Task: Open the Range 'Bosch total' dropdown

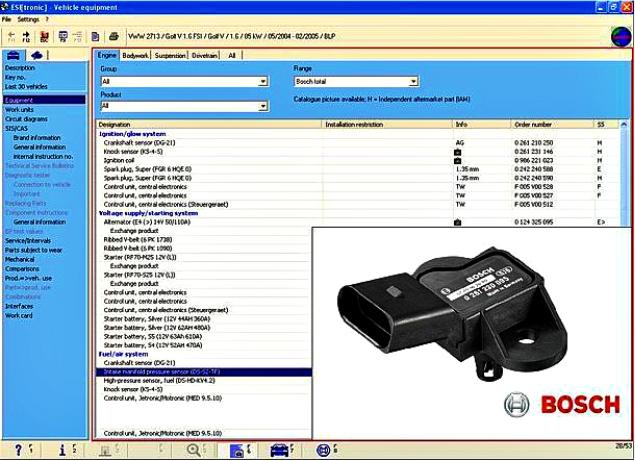Action: click(x=413, y=81)
